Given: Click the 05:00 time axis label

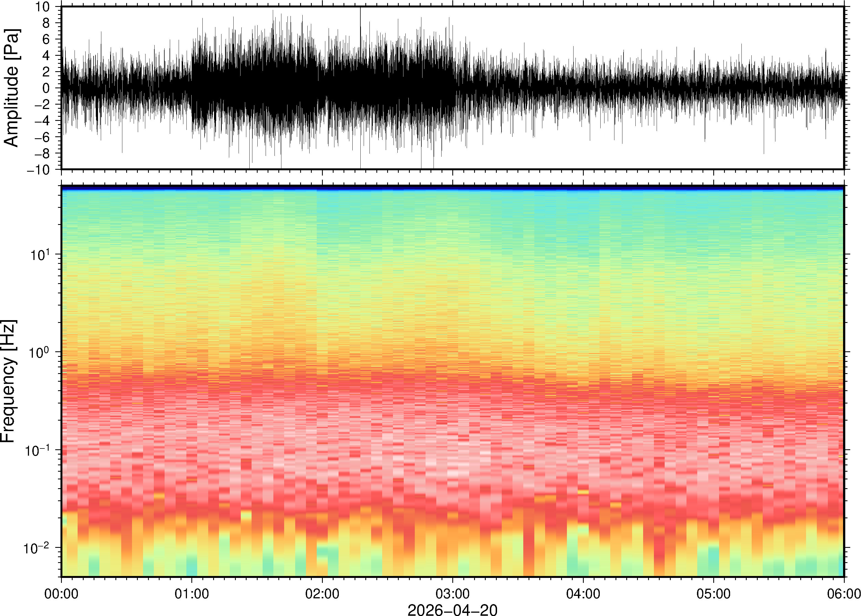Looking at the screenshot, I should click(713, 594).
